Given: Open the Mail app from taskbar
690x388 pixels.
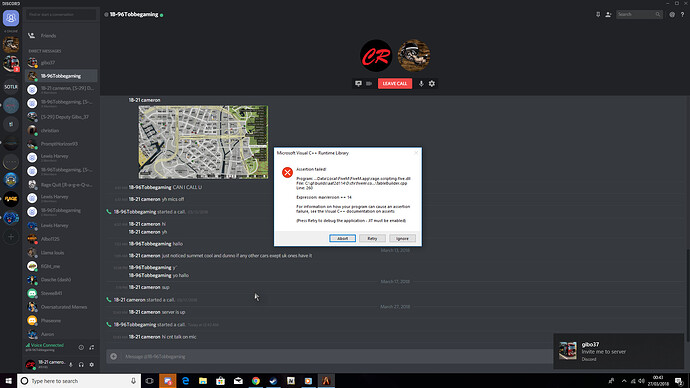Looking at the screenshot, I should 238,381.
